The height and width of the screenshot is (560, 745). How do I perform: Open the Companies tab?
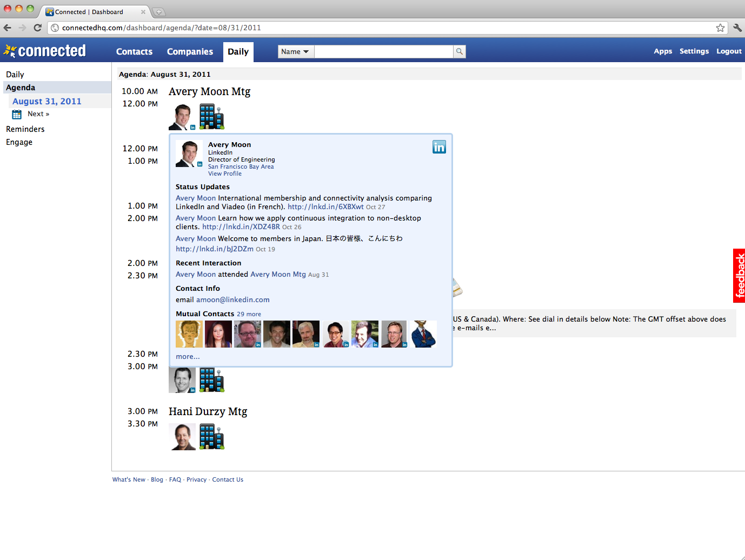point(190,52)
